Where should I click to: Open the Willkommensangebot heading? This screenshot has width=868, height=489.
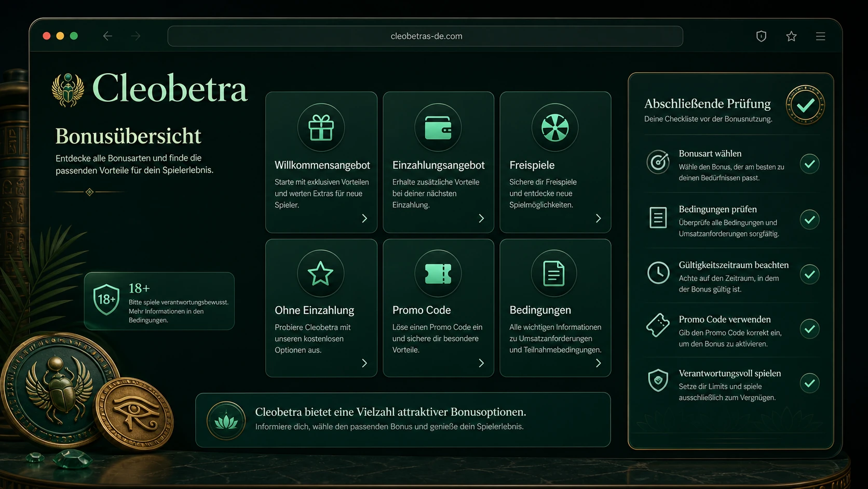click(x=322, y=165)
